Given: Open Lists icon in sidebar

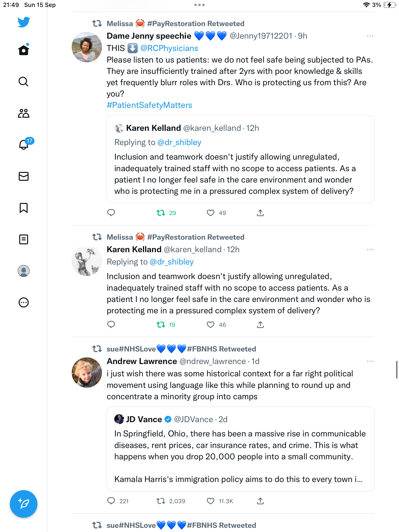Looking at the screenshot, I should pyautogui.click(x=24, y=239).
